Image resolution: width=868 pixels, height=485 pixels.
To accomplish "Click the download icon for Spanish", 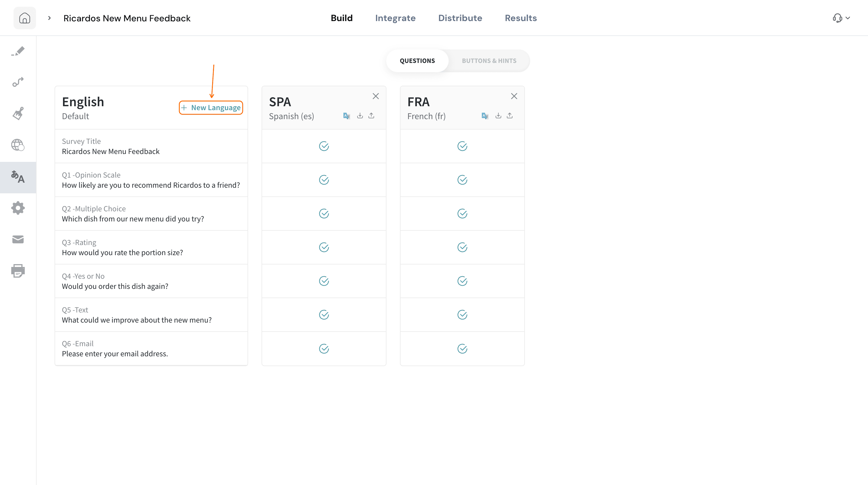I will 360,115.
